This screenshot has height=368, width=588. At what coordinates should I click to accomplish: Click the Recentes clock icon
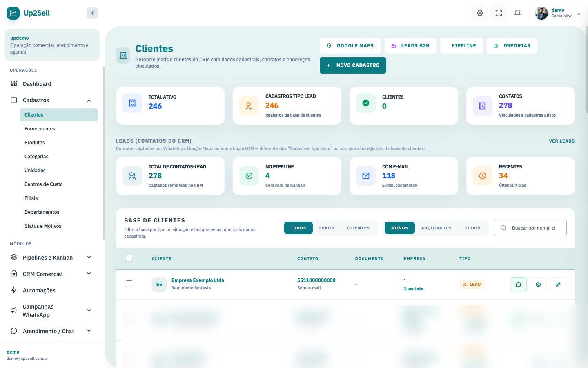pyautogui.click(x=483, y=176)
